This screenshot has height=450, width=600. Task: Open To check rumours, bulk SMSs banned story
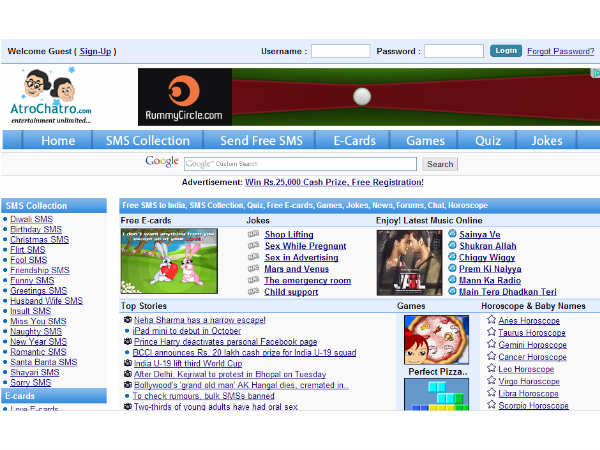(204, 396)
